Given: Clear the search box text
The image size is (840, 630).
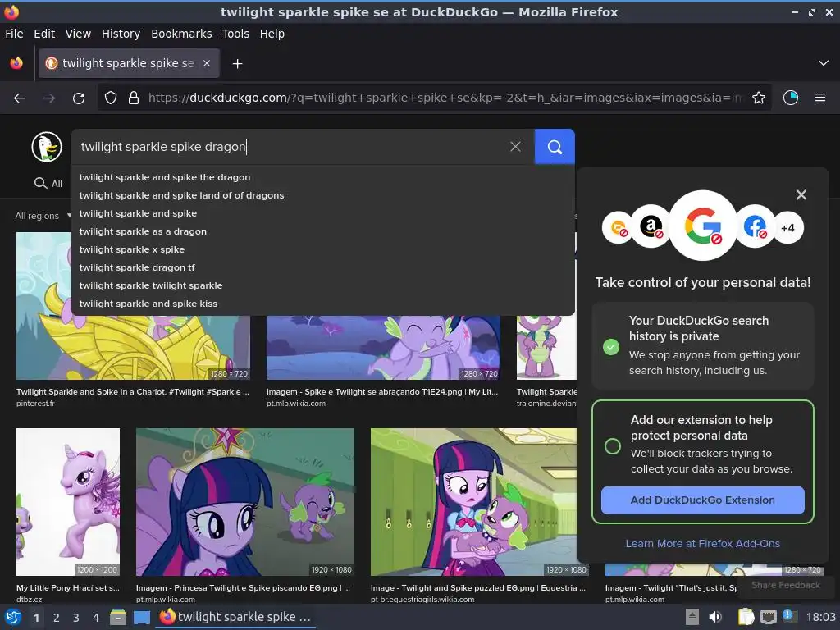Looking at the screenshot, I should tap(515, 147).
